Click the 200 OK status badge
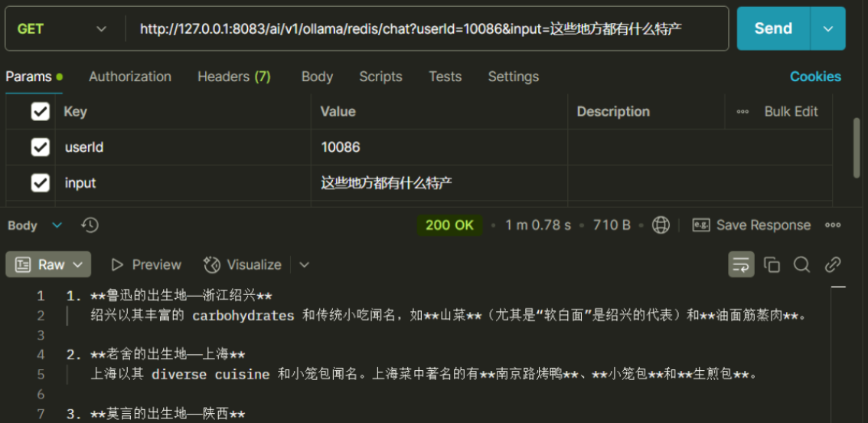868x423 pixels. 449,225
